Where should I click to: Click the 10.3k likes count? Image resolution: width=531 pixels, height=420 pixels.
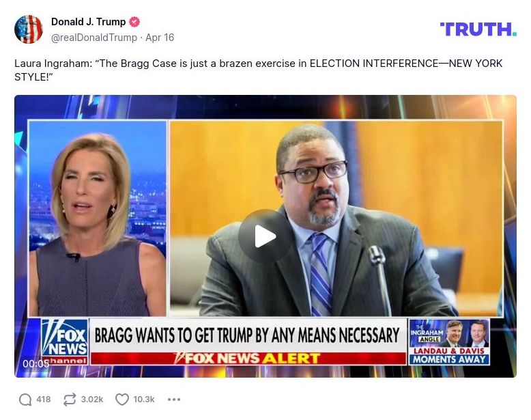[144, 400]
